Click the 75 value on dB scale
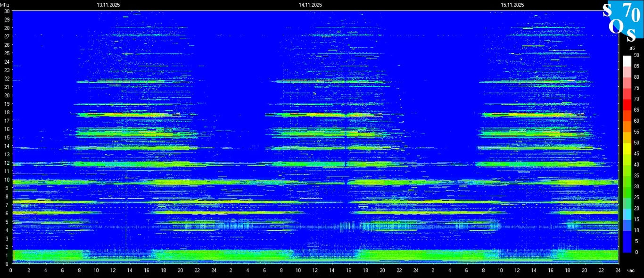Image resolution: width=644 pixels, height=278 pixels. [x=636, y=88]
